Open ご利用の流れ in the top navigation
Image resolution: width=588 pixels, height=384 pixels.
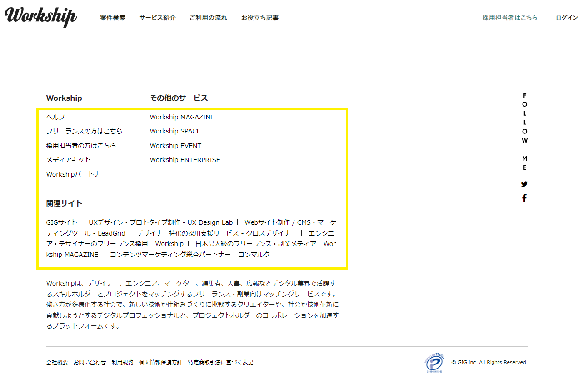tap(208, 18)
